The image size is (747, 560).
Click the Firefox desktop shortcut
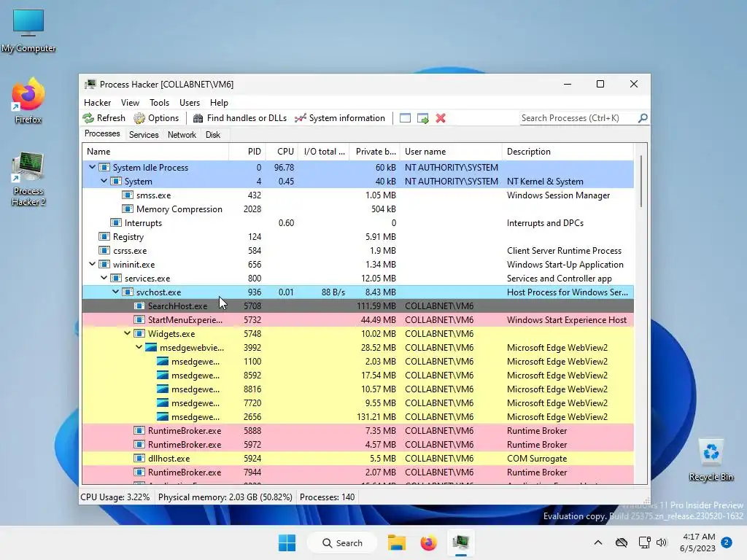click(28, 101)
